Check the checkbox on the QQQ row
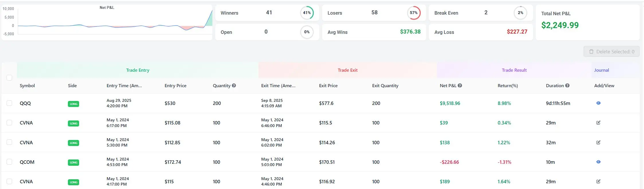Screen dimensions: 644x189 (x=9, y=103)
